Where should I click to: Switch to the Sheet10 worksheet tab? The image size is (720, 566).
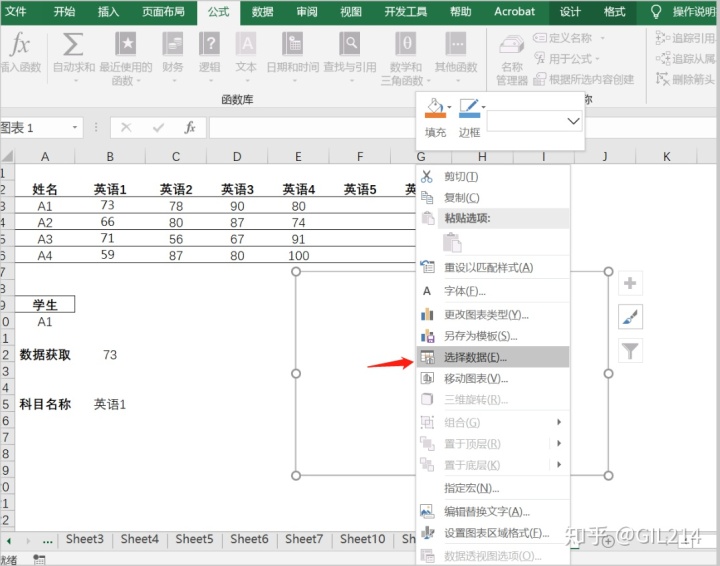coord(362,539)
